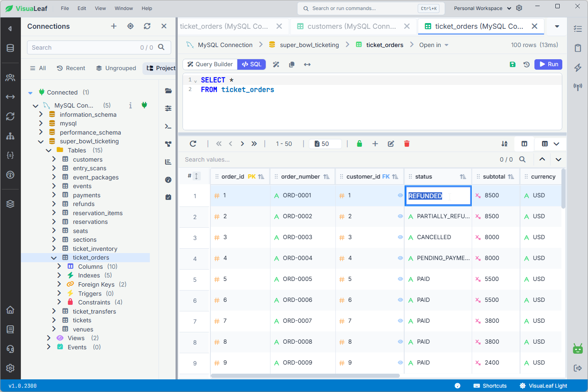Viewport: 588px width, 392px height.
Task: Toggle the column layout view icon
Action: tap(524, 144)
